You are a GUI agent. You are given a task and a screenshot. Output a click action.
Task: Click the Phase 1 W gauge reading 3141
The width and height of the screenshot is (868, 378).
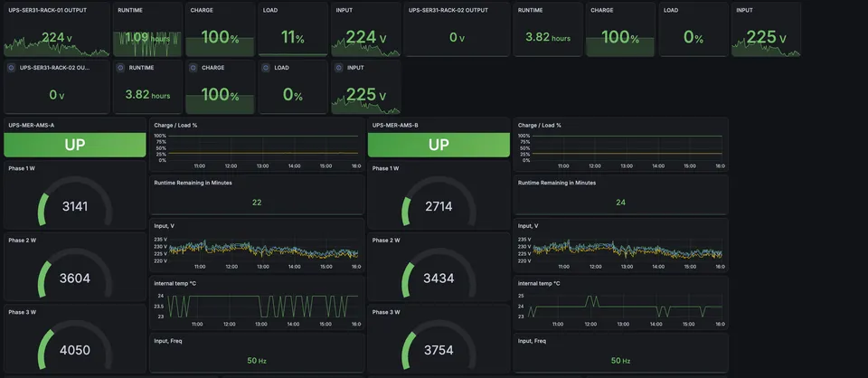[75, 201]
